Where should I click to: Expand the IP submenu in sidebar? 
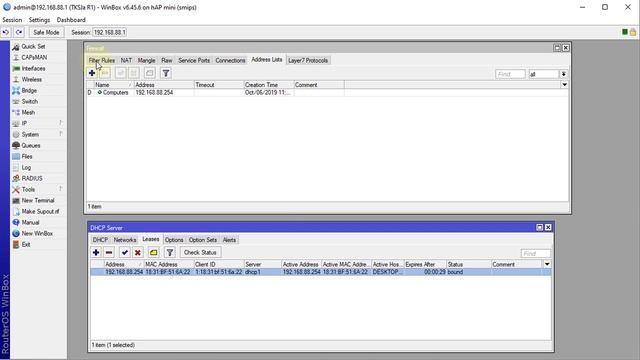(x=24, y=123)
